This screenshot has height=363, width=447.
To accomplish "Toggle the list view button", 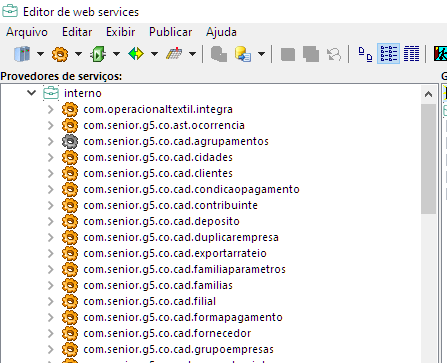I will click(x=388, y=54).
